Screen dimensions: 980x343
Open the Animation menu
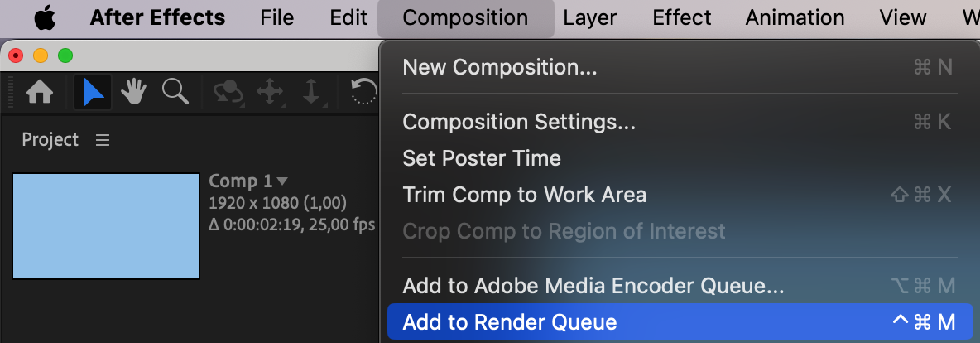[x=795, y=17]
